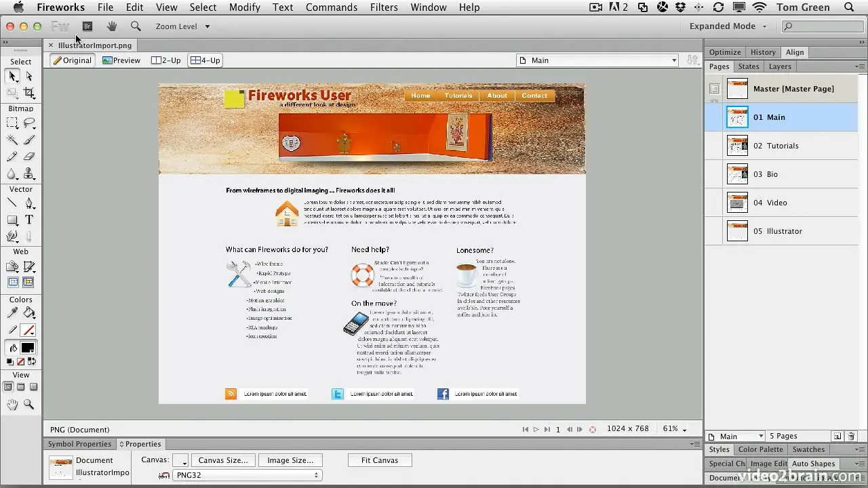Select the Subselection tool

(x=29, y=77)
